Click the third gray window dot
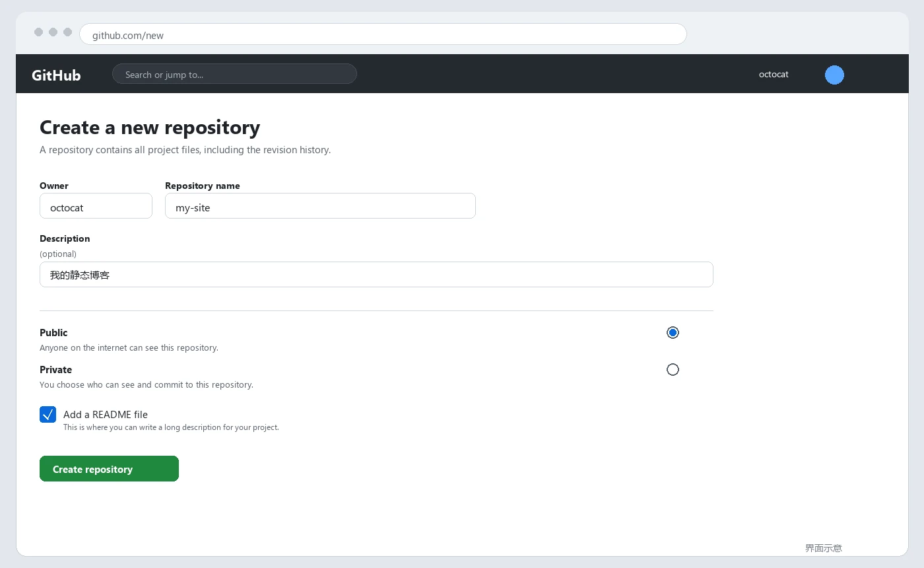The image size is (924, 568). (x=68, y=32)
